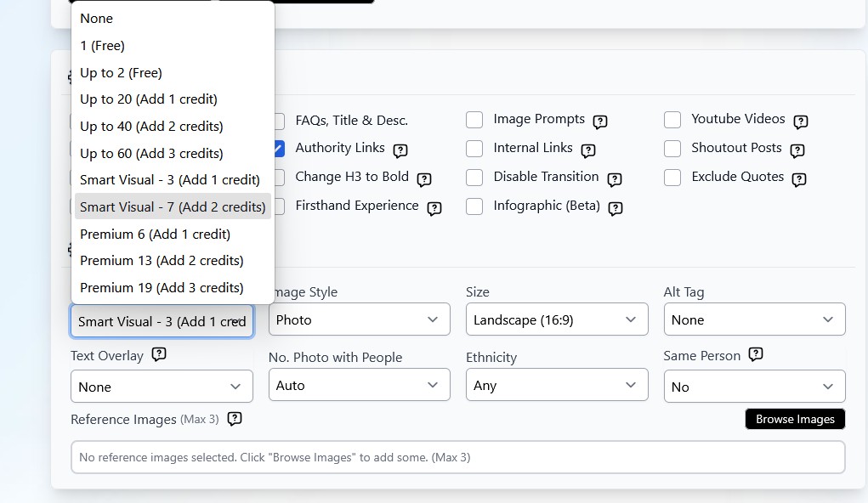Viewport: 868px width, 503px height.
Task: Open the Same Person dropdown showing No
Action: pyautogui.click(x=755, y=387)
